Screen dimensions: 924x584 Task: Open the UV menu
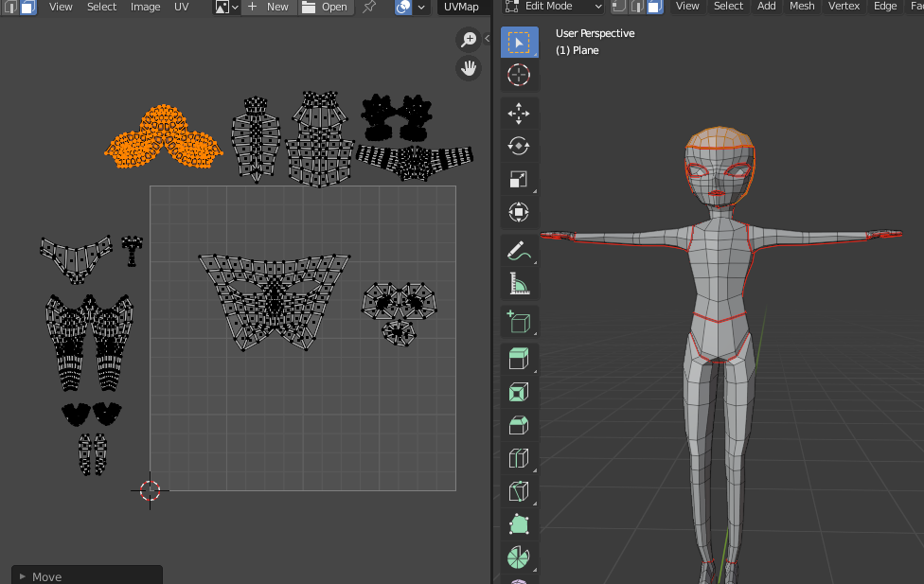click(181, 7)
